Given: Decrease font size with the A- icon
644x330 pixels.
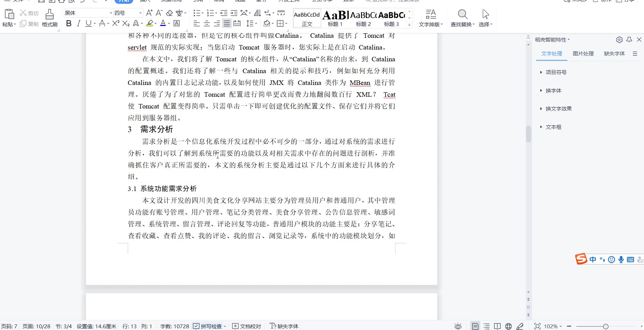Looking at the screenshot, I should click(x=159, y=13).
